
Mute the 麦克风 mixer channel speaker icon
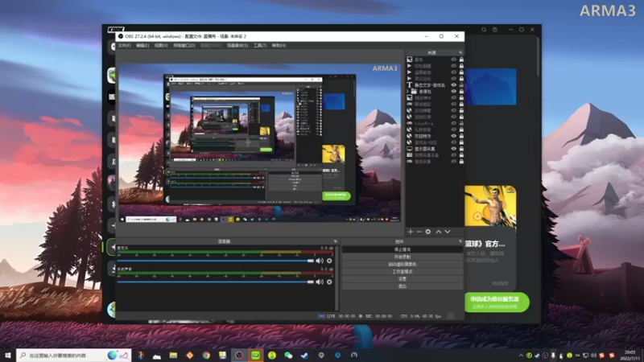320,261
